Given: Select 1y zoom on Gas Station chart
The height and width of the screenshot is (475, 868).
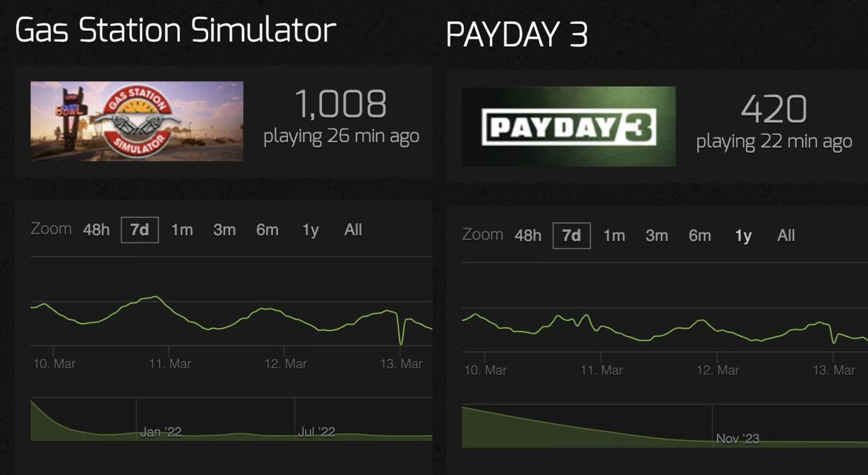Looking at the screenshot, I should point(311,230).
